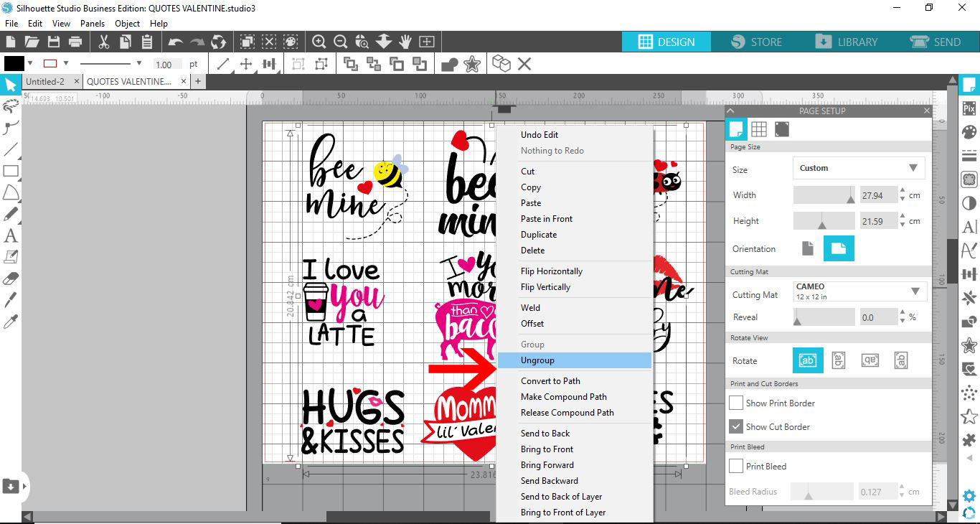Select the Text tool

(x=10, y=235)
